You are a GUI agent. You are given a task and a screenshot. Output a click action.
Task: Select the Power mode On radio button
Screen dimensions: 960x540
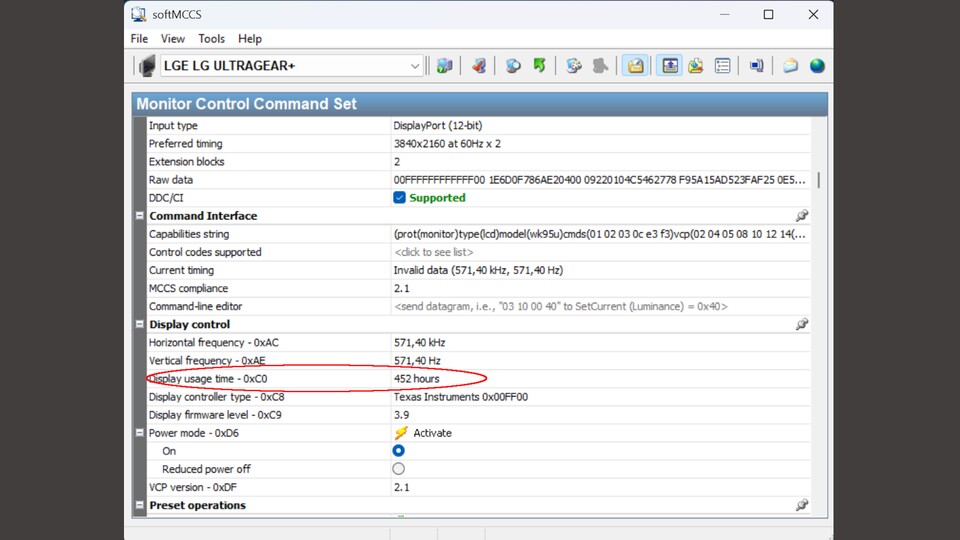pos(399,451)
